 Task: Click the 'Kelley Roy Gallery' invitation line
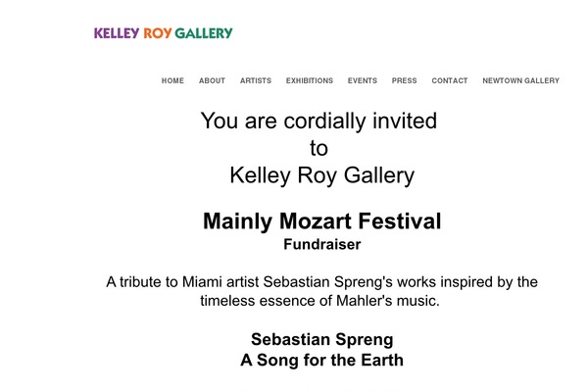tap(321, 175)
